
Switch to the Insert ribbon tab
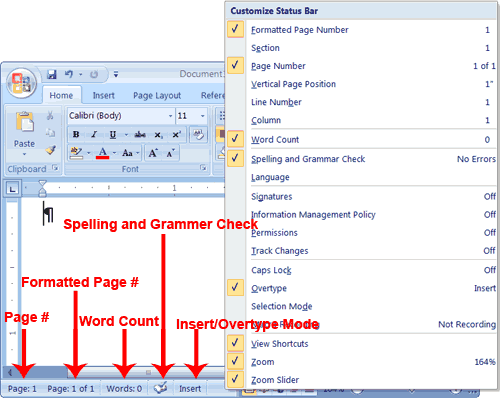pos(103,96)
